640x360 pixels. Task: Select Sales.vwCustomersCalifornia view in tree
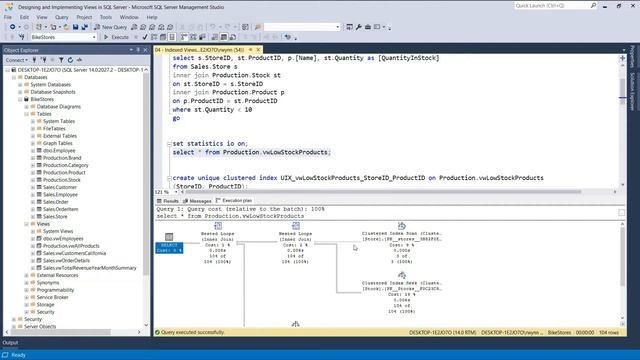[74, 253]
